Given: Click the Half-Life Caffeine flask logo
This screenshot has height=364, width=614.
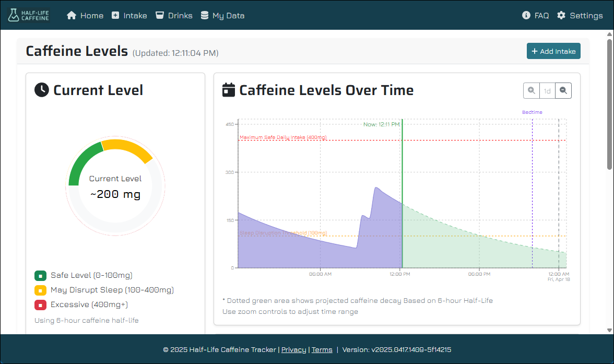Looking at the screenshot, I should coord(14,15).
